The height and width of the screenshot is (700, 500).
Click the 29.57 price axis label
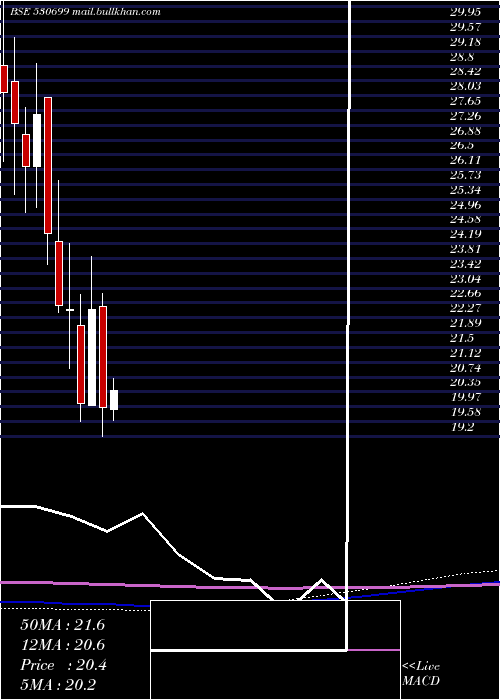click(465, 27)
